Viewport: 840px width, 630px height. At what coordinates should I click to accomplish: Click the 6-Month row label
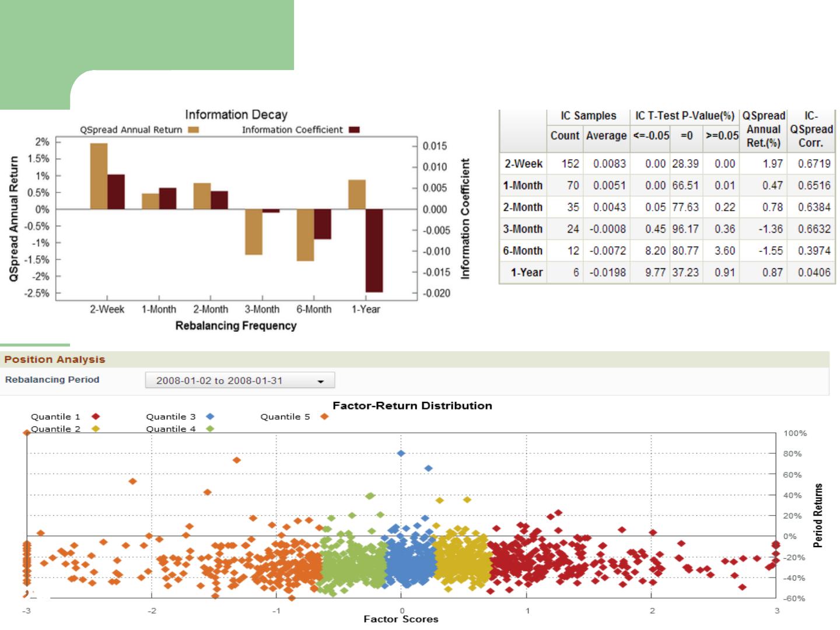point(523,251)
